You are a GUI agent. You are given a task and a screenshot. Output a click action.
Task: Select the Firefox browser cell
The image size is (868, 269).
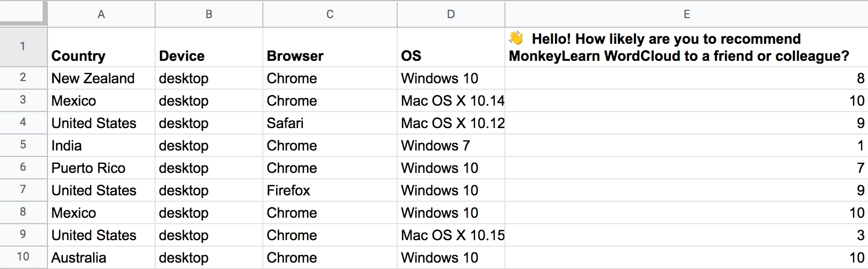[x=330, y=191]
